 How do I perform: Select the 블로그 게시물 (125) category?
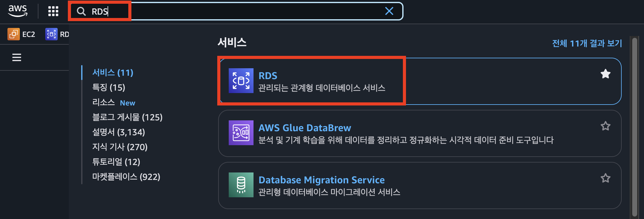coord(127,117)
